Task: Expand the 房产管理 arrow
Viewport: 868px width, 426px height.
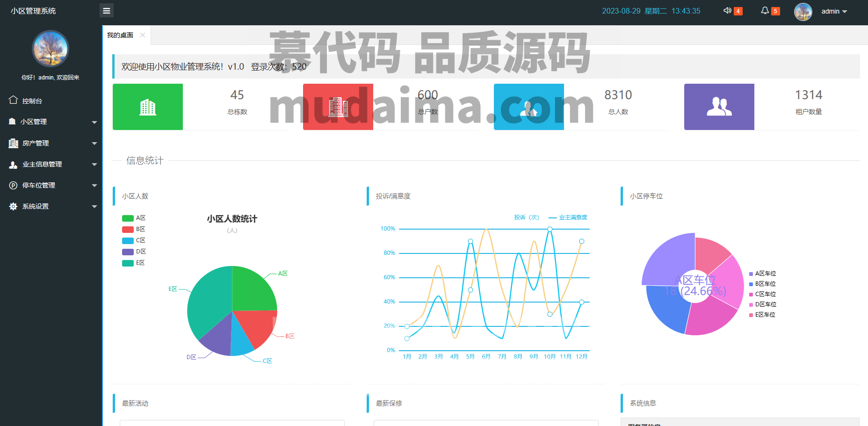Action: click(x=94, y=144)
